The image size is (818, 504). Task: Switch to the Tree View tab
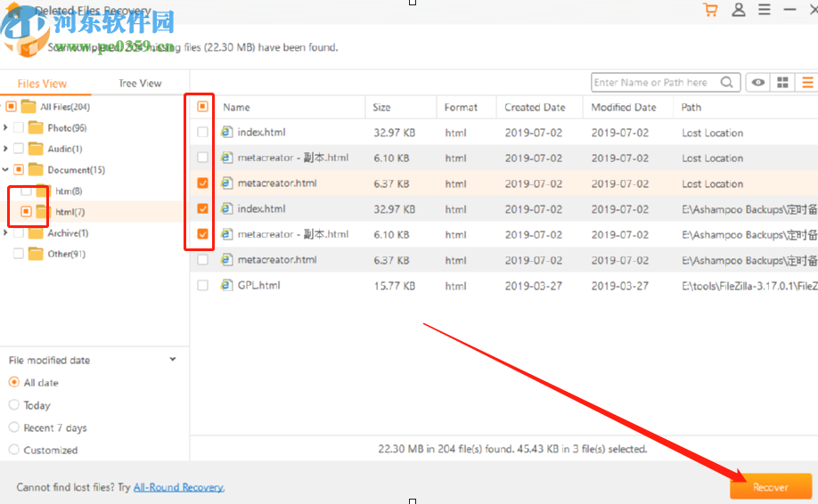(140, 84)
